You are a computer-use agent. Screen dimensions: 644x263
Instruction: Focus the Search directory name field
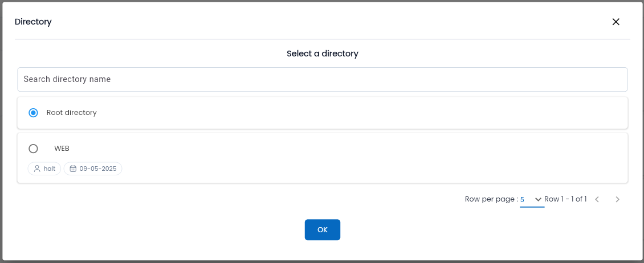click(x=323, y=79)
